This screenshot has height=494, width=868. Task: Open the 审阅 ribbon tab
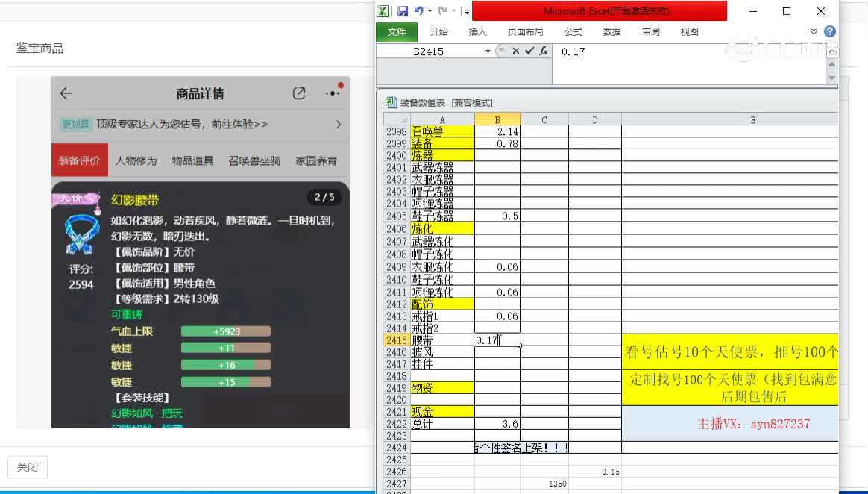point(650,32)
